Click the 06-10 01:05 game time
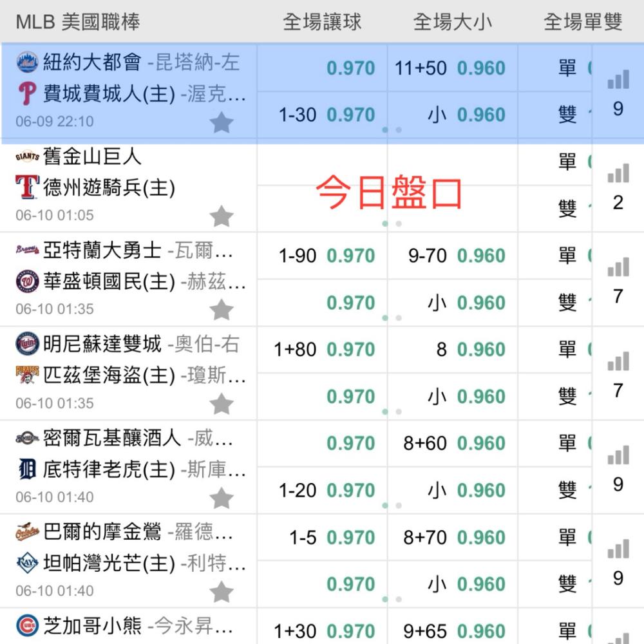This screenshot has height=644, width=644. click(x=55, y=215)
